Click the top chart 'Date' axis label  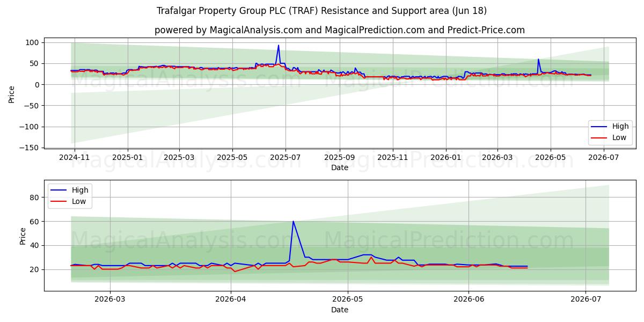point(339,167)
